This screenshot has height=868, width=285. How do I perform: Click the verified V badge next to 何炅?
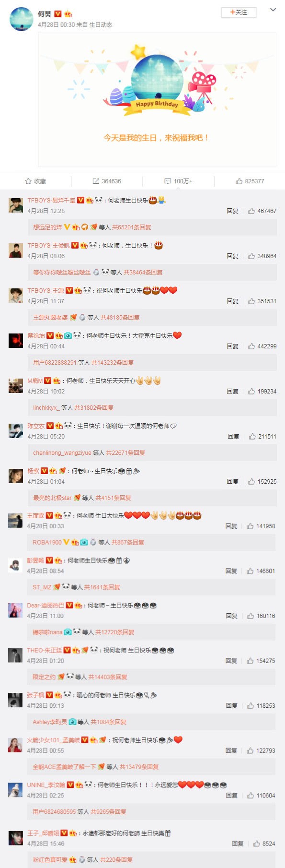coord(58,14)
